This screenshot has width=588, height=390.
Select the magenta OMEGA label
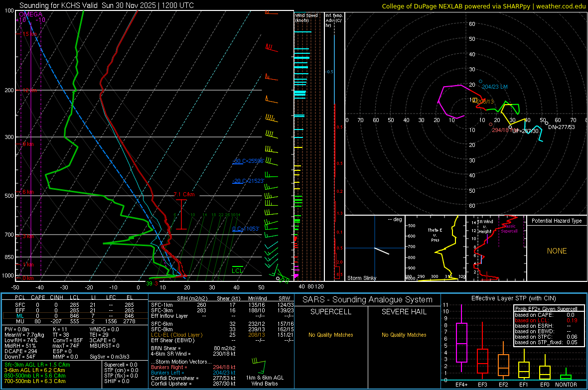click(x=30, y=14)
